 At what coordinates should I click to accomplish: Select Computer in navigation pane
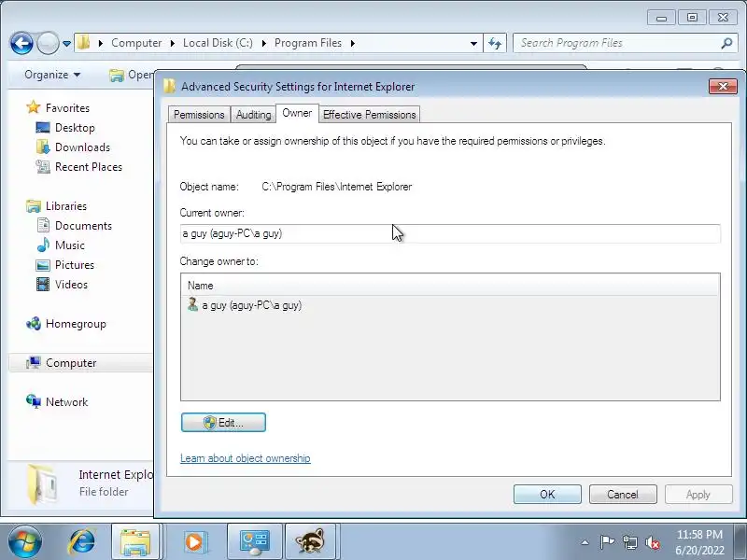(80, 363)
